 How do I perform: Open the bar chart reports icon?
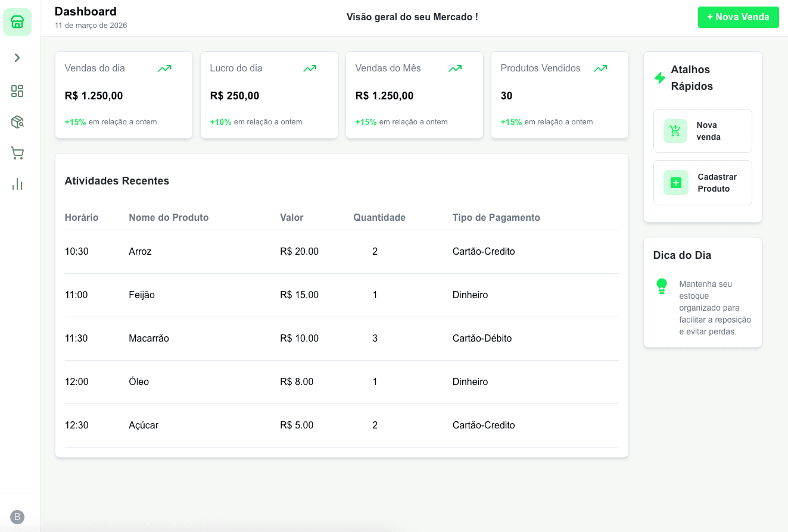tap(17, 184)
